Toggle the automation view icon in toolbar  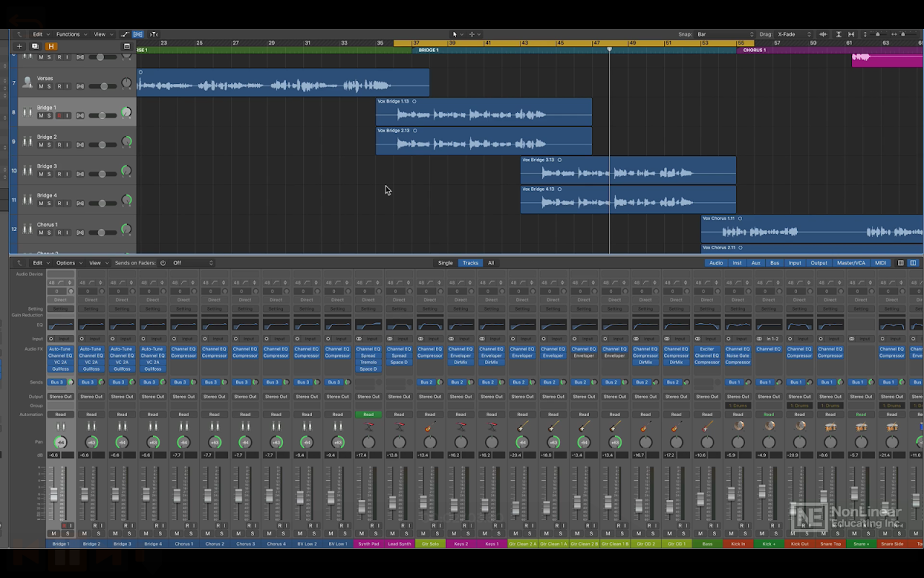pos(124,34)
